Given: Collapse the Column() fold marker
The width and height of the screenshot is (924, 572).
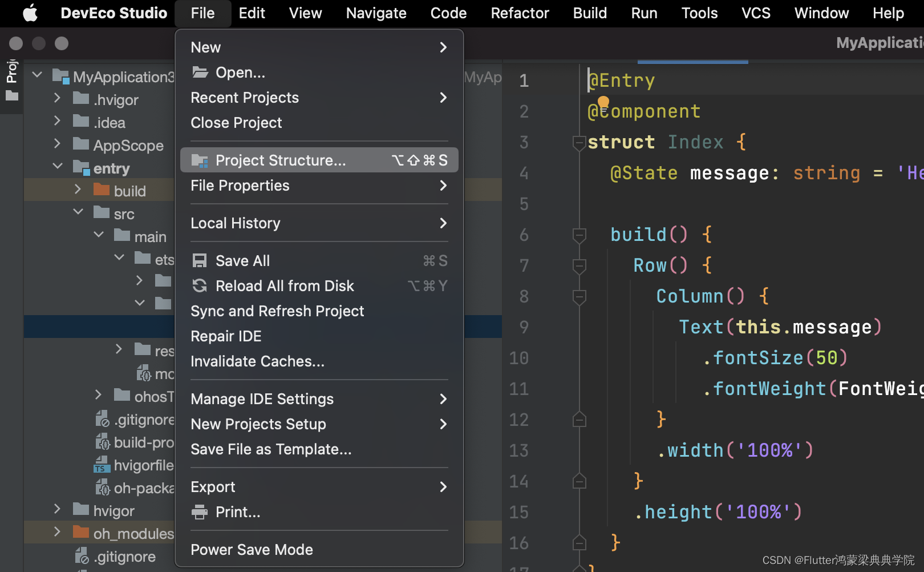Looking at the screenshot, I should (x=579, y=296).
